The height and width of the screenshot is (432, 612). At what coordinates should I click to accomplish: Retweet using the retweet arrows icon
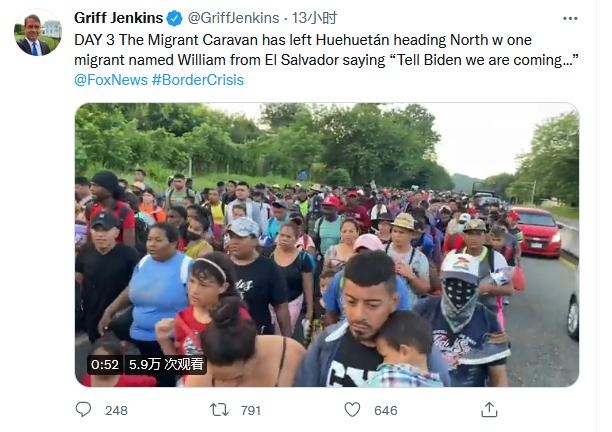219,410
